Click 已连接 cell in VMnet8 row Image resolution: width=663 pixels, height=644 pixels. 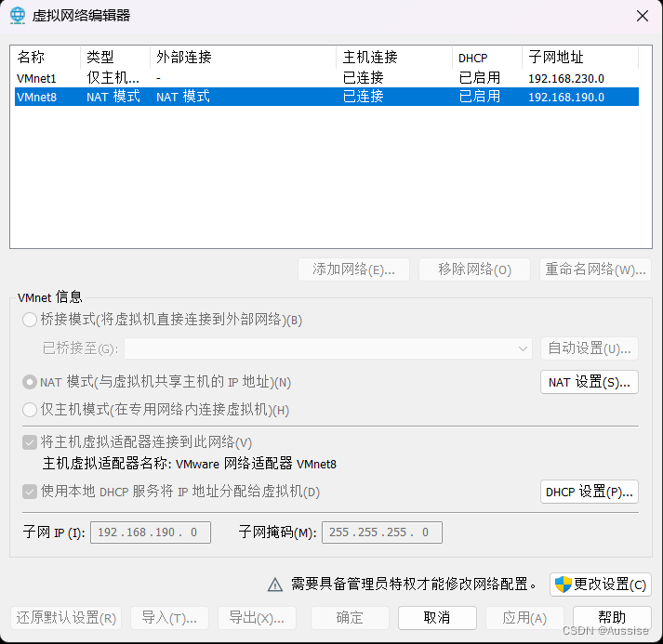point(364,97)
